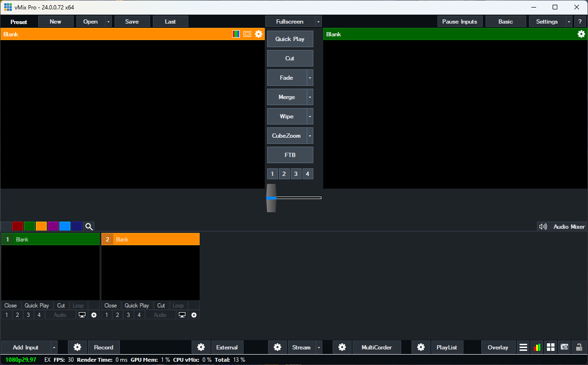This screenshot has width=588, height=365.
Task: Click the FTB fade-to-black button
Action: pyautogui.click(x=290, y=155)
